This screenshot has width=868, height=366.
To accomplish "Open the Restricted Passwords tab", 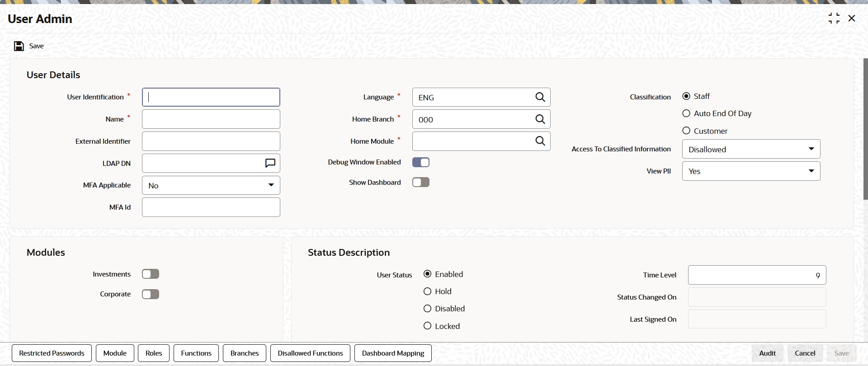I will click(52, 353).
